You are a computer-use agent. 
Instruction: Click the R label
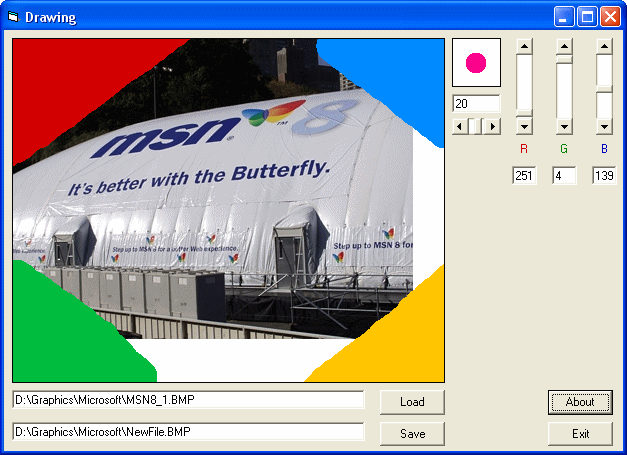tap(524, 149)
